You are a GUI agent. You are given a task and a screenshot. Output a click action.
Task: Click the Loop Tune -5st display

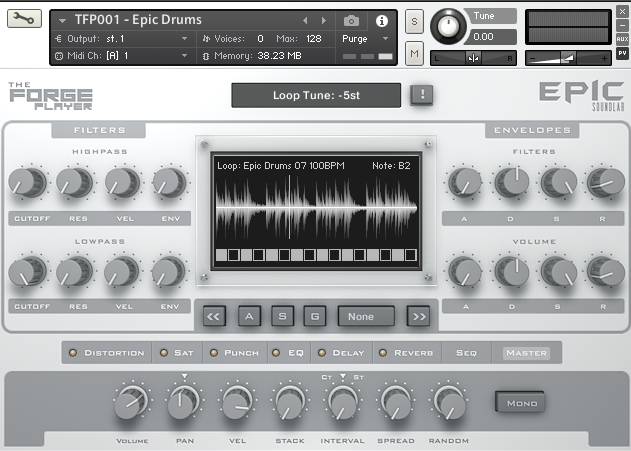point(316,95)
